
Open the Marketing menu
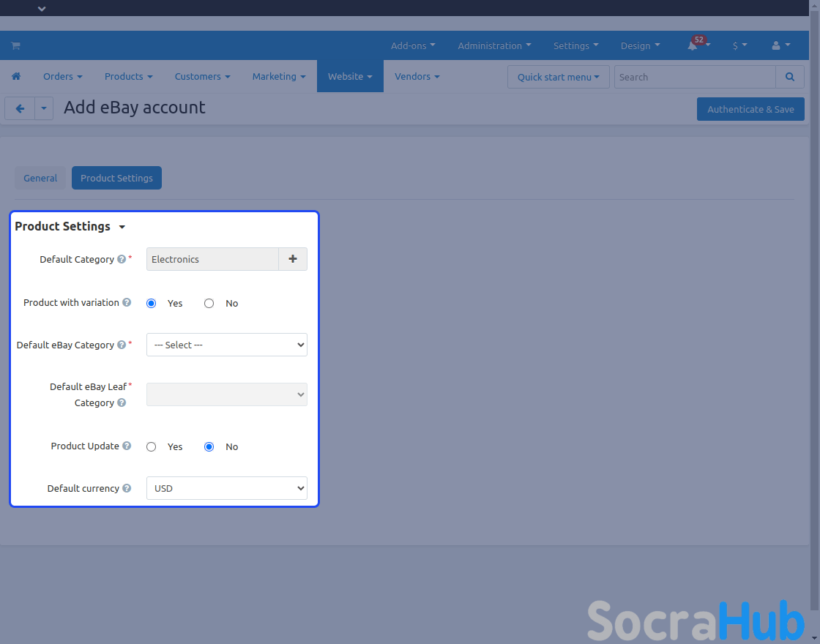point(279,76)
